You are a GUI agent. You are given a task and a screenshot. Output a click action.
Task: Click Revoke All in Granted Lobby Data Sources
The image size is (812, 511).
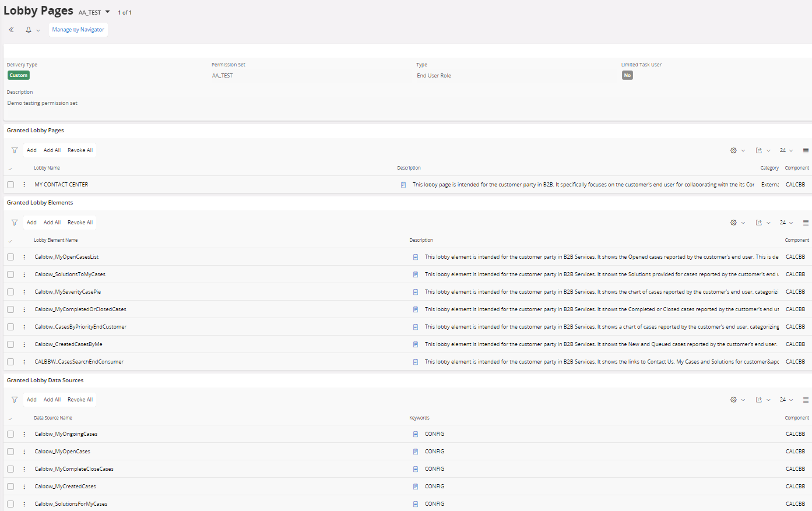80,400
